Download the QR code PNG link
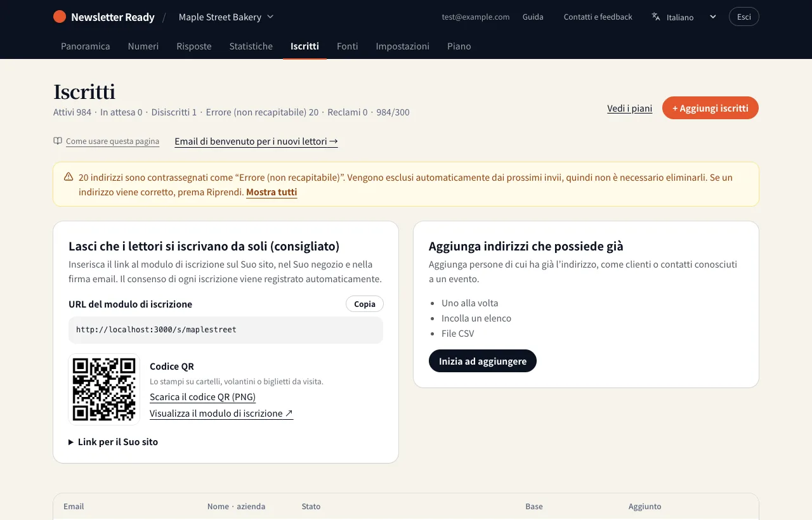The height and width of the screenshot is (520, 812). [x=202, y=397]
